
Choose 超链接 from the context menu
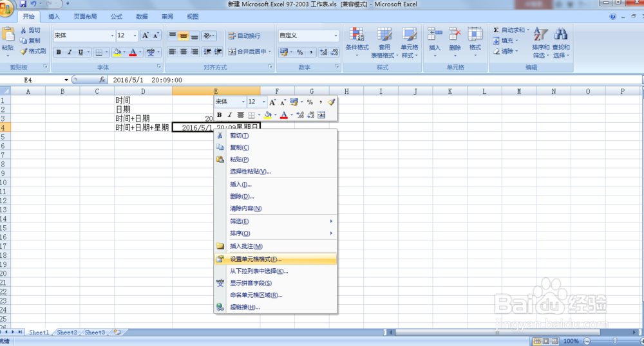click(x=275, y=307)
